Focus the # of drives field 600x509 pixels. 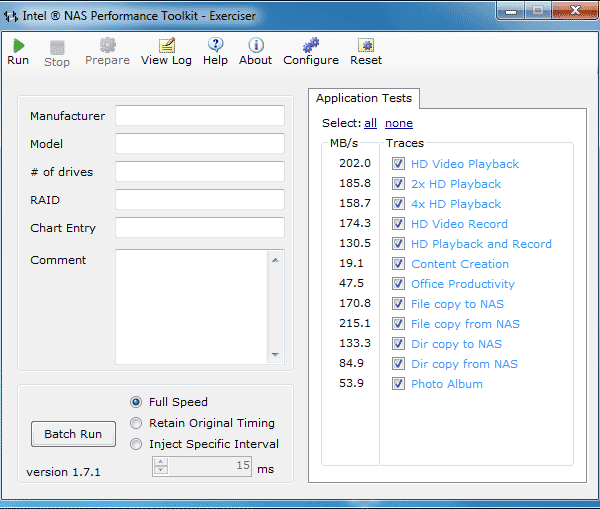[200, 171]
